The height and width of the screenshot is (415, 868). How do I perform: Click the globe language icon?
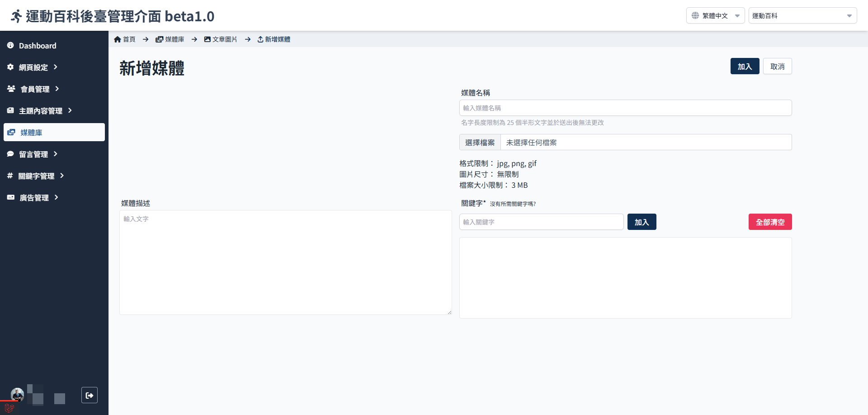pos(695,15)
